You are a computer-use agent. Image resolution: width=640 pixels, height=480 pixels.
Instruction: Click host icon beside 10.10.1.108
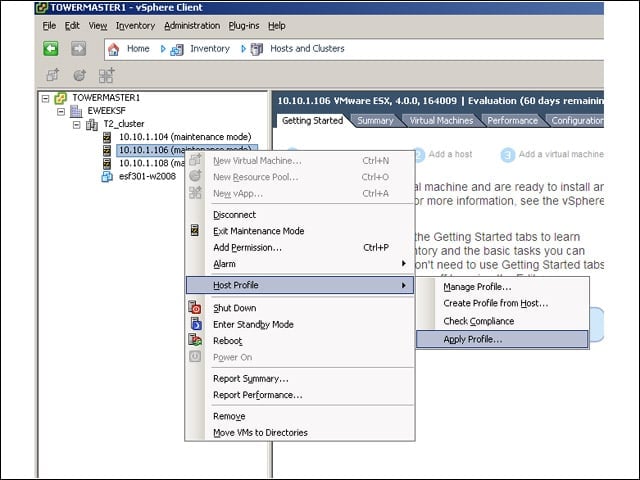coord(107,163)
